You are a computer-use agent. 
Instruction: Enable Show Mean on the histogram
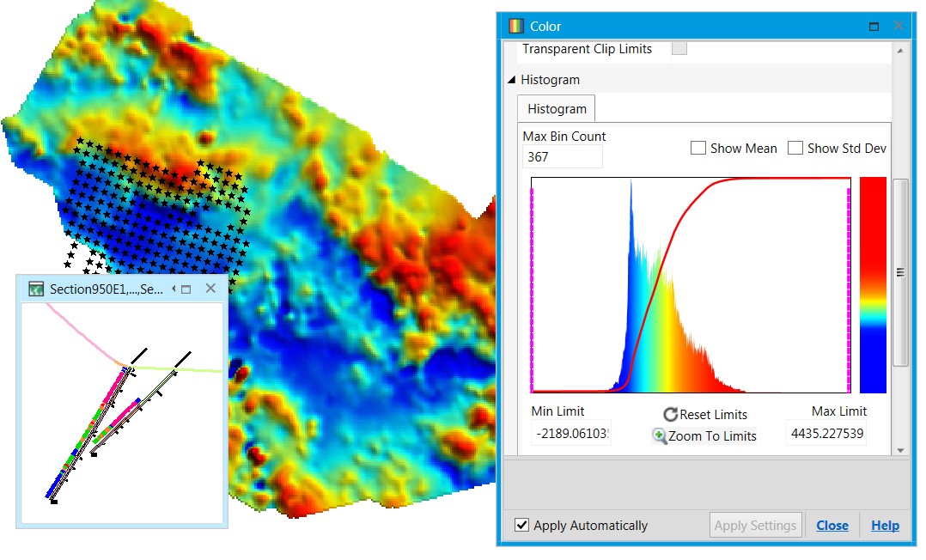[x=698, y=147]
